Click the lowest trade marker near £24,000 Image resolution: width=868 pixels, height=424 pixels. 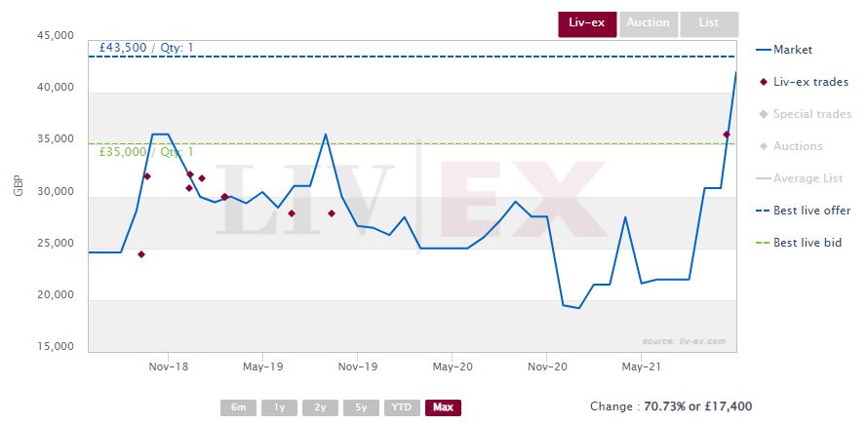click(x=141, y=254)
